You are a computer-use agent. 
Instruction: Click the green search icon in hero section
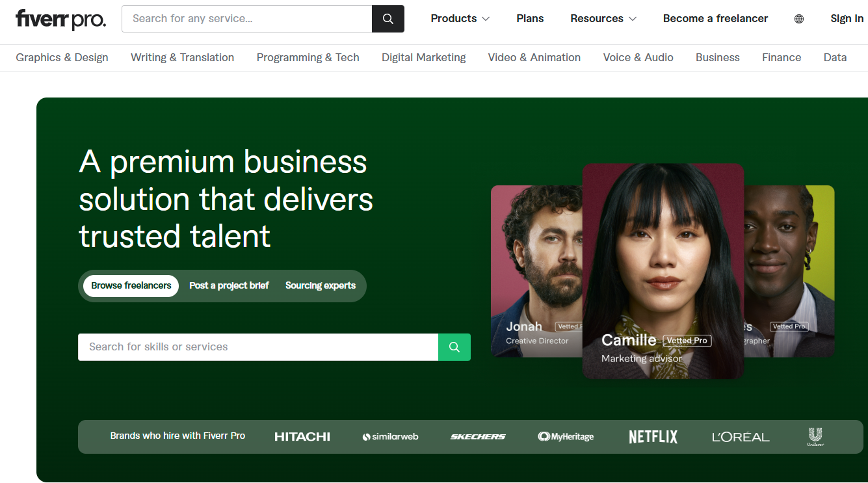tap(454, 346)
